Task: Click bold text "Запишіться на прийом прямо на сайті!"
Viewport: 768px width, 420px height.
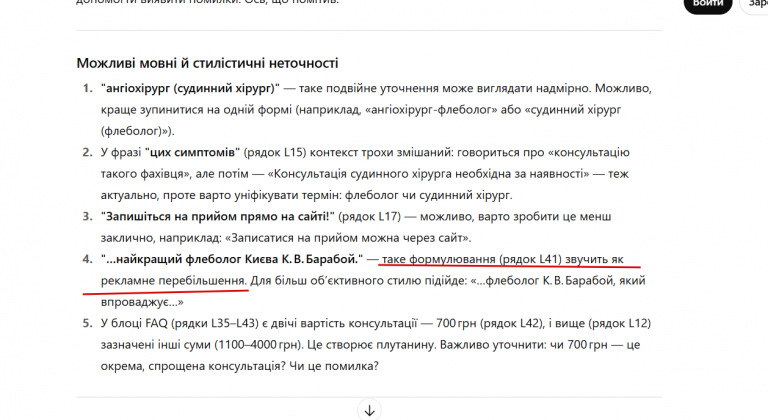Action: click(217, 217)
